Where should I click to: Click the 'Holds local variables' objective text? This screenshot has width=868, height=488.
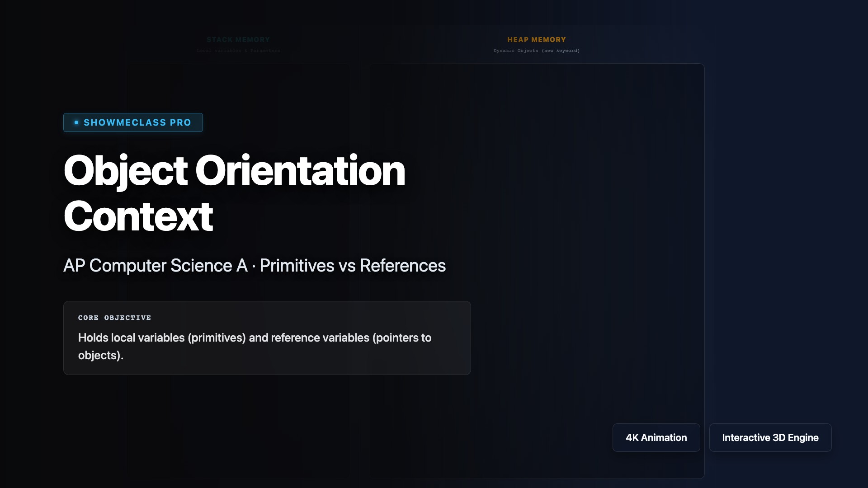[131, 338]
